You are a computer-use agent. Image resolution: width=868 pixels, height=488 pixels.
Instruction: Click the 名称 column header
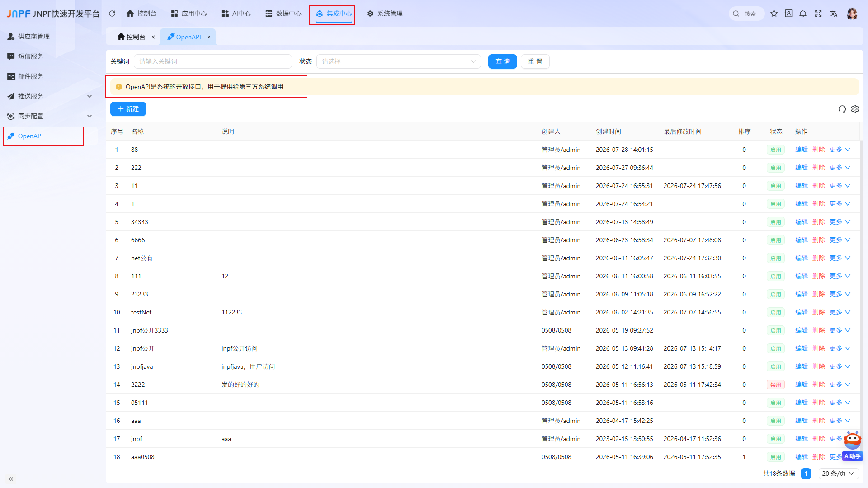(x=137, y=131)
